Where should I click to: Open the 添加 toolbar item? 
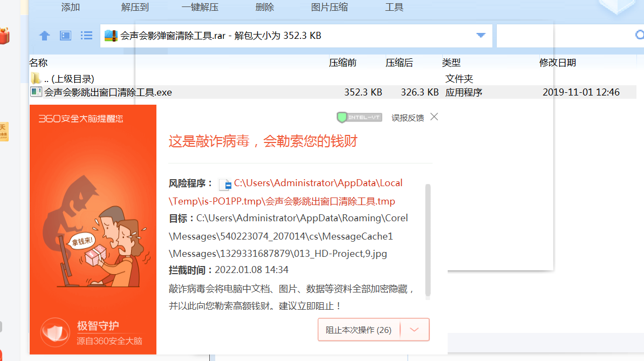(x=70, y=8)
